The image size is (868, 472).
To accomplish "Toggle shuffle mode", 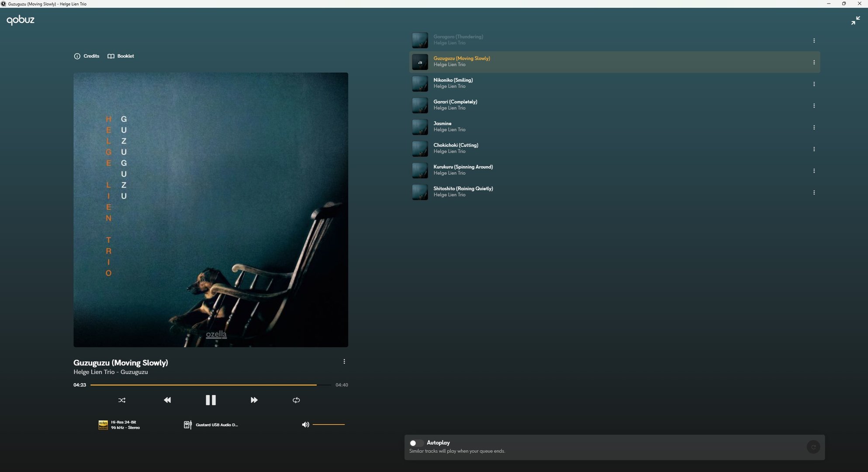I will coord(122,400).
